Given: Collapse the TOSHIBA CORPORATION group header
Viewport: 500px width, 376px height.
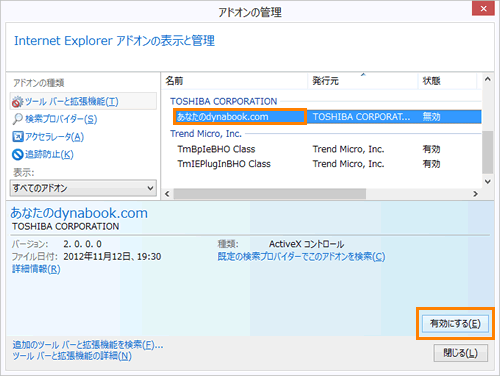Looking at the screenshot, I should (x=223, y=101).
